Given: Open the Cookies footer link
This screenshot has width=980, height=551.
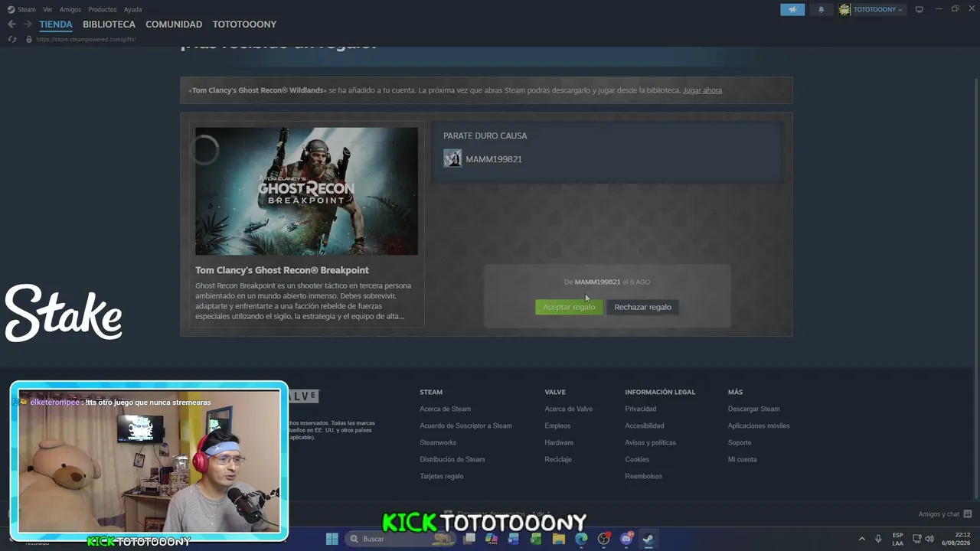Looking at the screenshot, I should (x=637, y=459).
